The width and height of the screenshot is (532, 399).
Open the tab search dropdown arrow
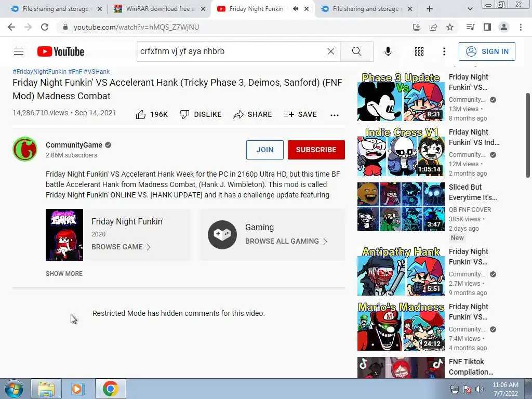pyautogui.click(x=470, y=9)
